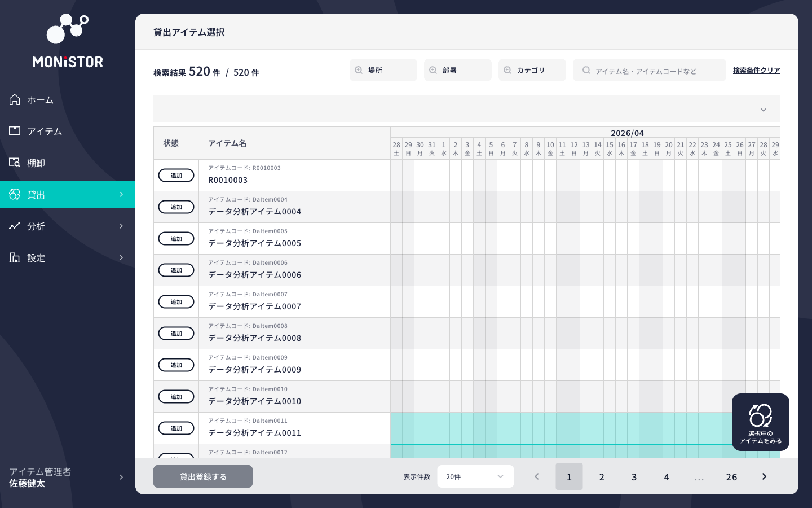The height and width of the screenshot is (508, 812).
Task: Toggle 追加 for item R0010003
Action: [x=176, y=176]
